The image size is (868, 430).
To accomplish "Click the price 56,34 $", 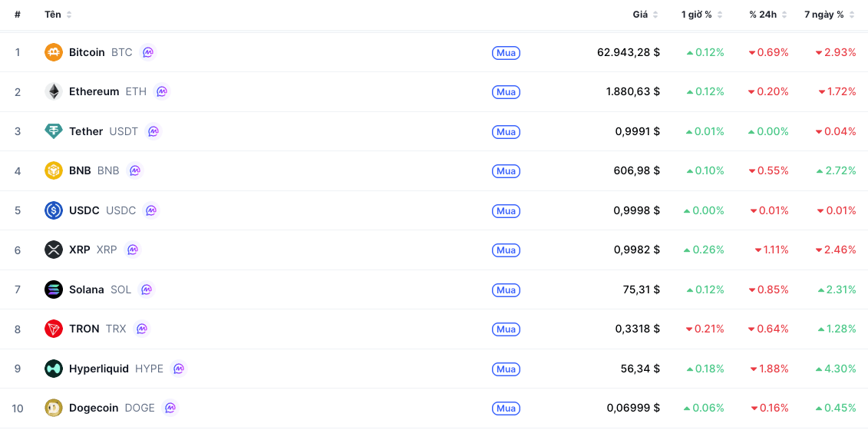I will 641,369.
